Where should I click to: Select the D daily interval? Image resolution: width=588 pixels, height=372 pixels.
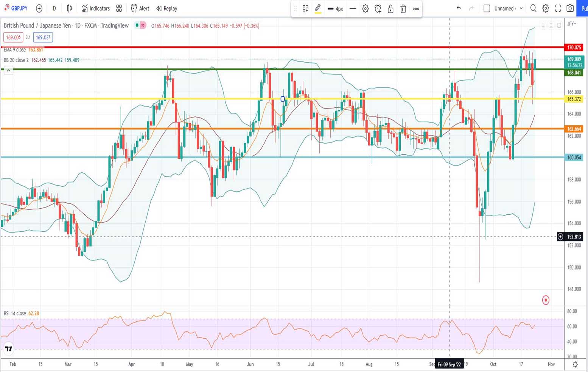[x=54, y=8]
